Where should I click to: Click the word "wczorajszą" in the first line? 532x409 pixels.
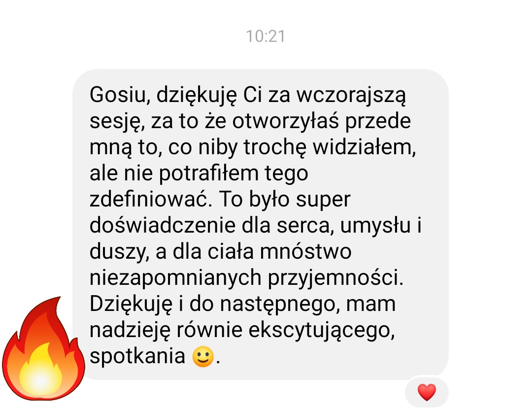351,96
